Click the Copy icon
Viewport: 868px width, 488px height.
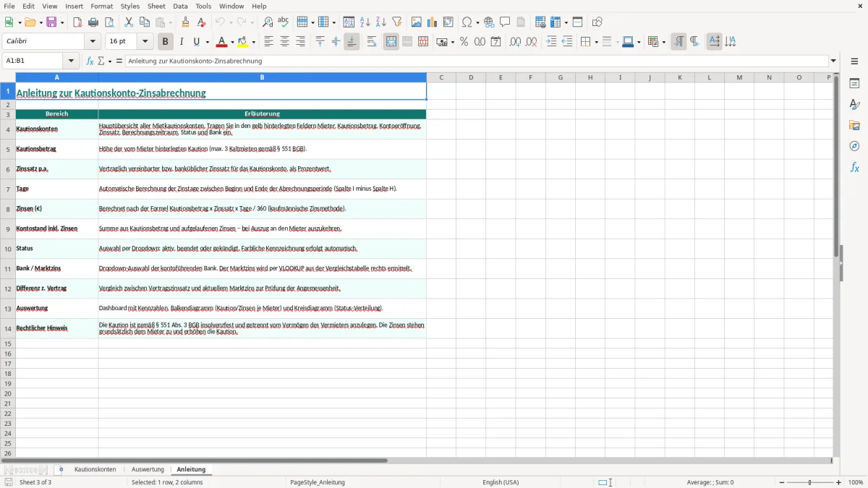tap(145, 22)
